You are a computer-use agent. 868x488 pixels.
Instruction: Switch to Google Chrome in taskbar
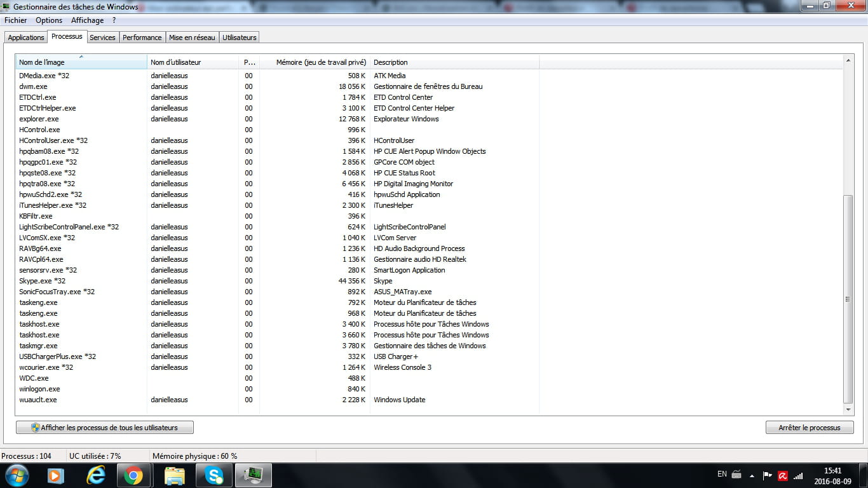[x=133, y=475]
